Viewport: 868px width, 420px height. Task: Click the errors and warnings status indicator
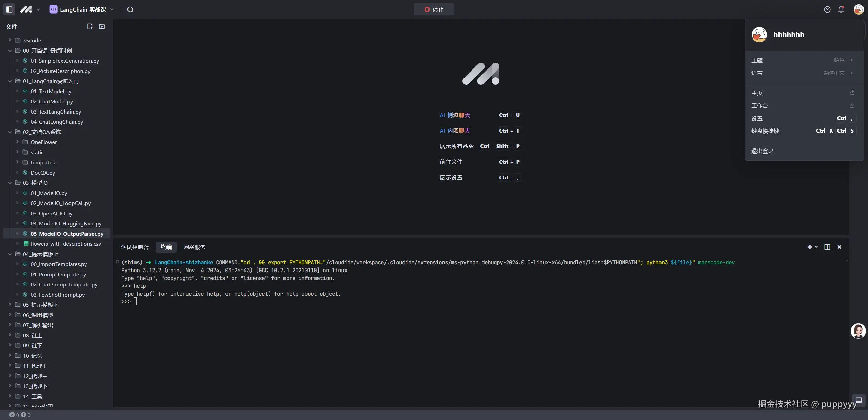coord(20,415)
